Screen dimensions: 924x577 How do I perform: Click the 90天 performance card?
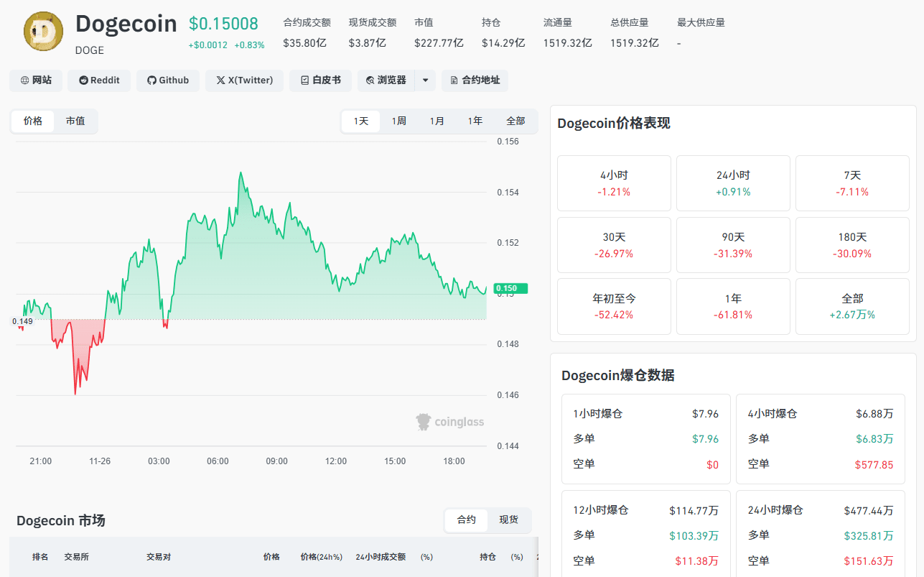point(733,245)
